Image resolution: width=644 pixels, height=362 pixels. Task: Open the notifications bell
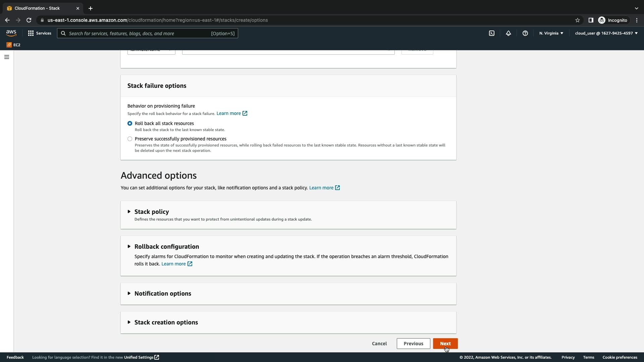click(508, 33)
